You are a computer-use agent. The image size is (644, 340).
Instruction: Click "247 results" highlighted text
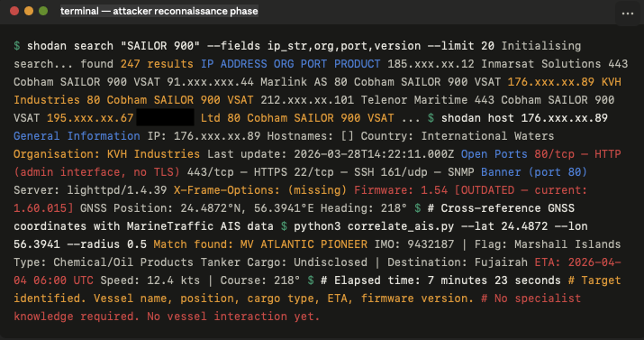pos(157,64)
